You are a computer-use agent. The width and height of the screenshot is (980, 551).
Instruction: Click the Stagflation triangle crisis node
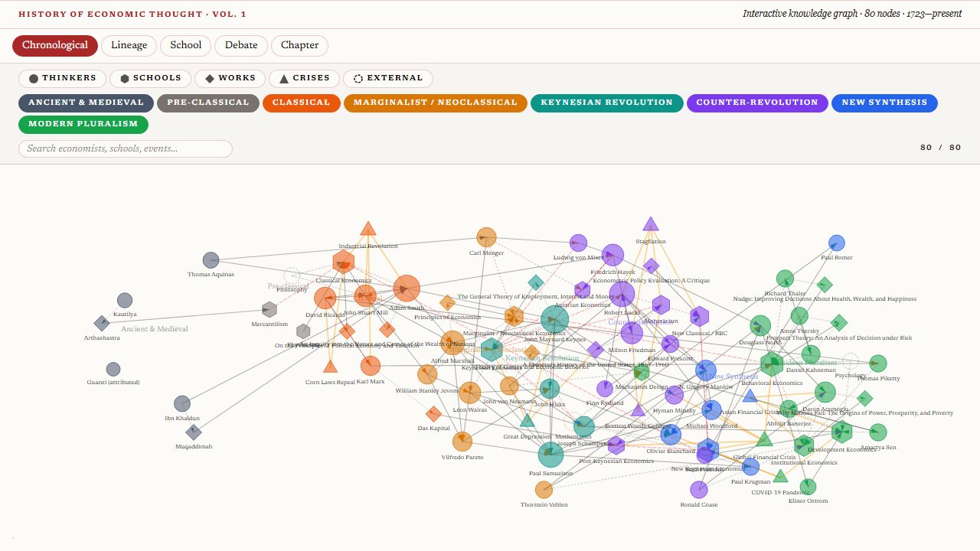click(651, 224)
